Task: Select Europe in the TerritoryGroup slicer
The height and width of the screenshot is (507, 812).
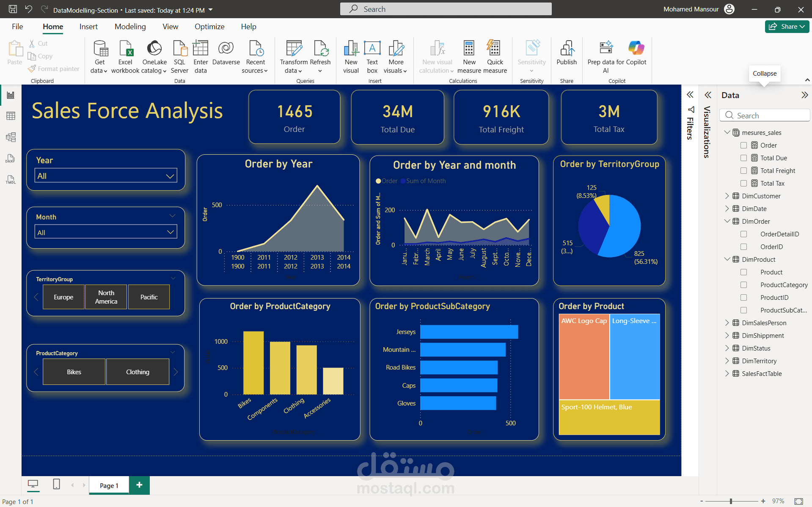Action: coord(63,297)
